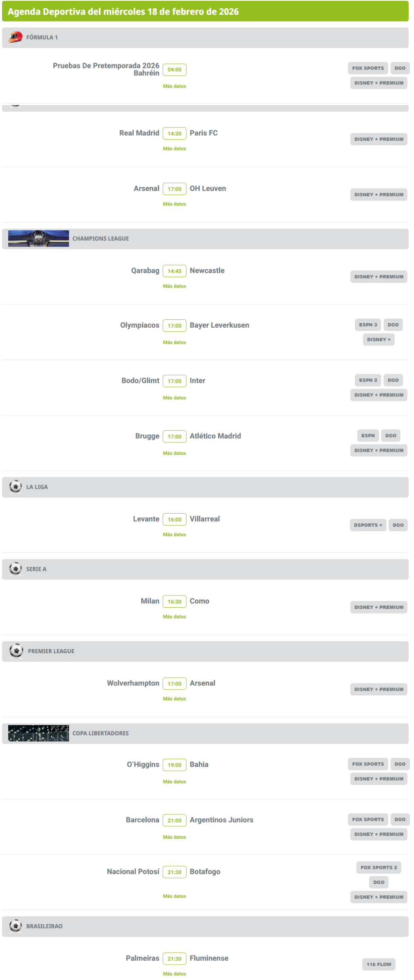This screenshot has width=414, height=980.
Task: Click the Brasileirao soccer ball icon
Action: [16, 925]
